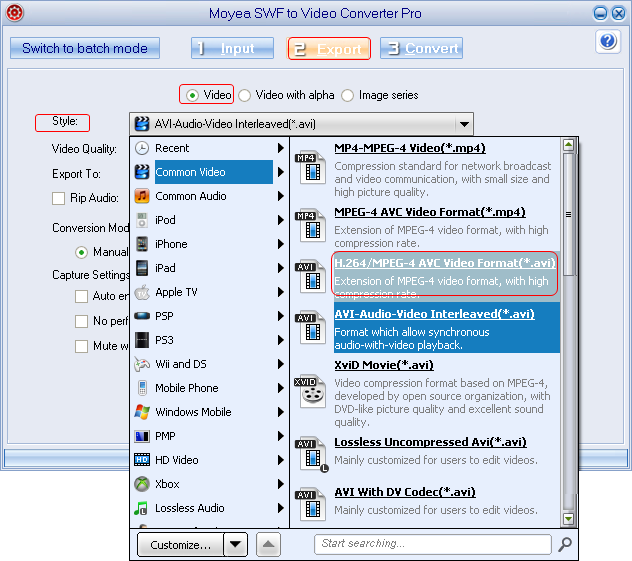Open the Style format dropdown arrow

pyautogui.click(x=464, y=124)
